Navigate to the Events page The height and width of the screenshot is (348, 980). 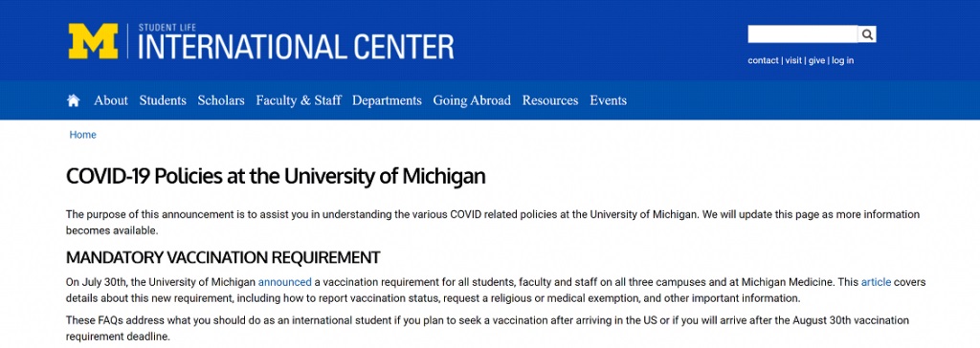(x=608, y=100)
